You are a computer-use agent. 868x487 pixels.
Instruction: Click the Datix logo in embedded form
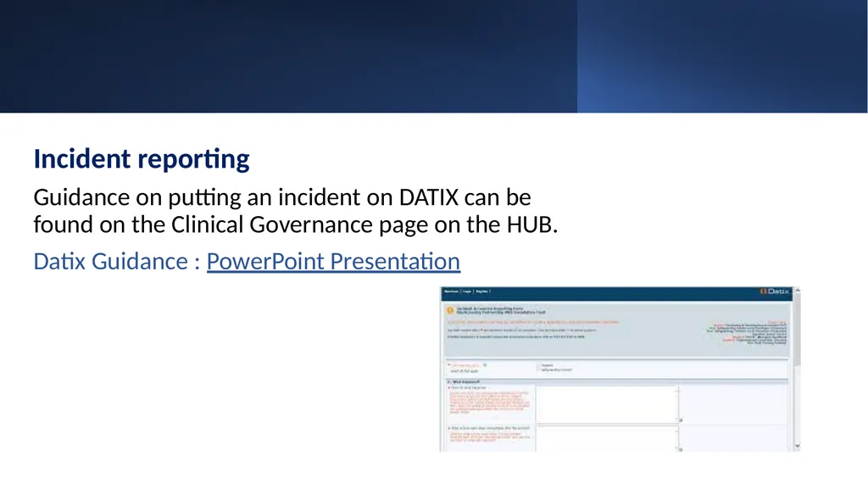(x=775, y=291)
